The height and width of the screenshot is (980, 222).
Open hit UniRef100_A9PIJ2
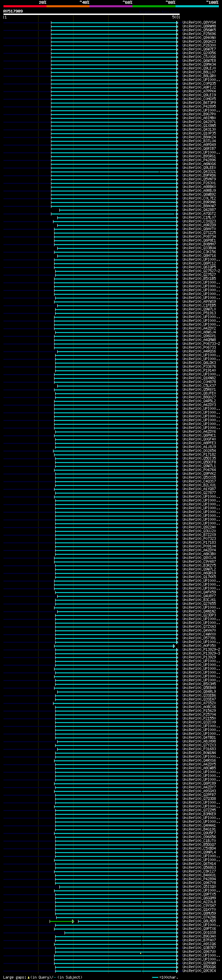click(199, 88)
